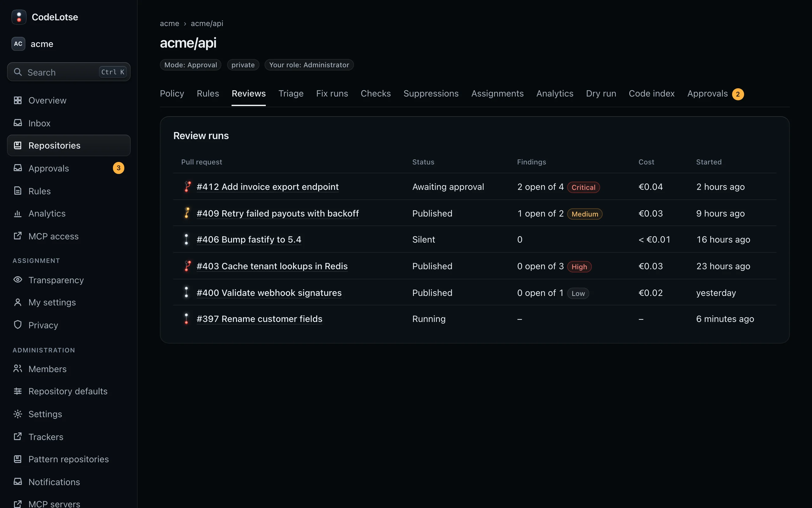Click the Search input field
This screenshot has width=812, height=508.
pyautogui.click(x=69, y=72)
